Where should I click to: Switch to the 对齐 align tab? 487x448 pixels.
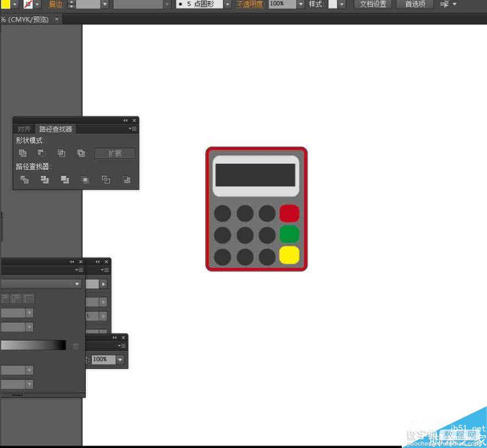click(24, 129)
